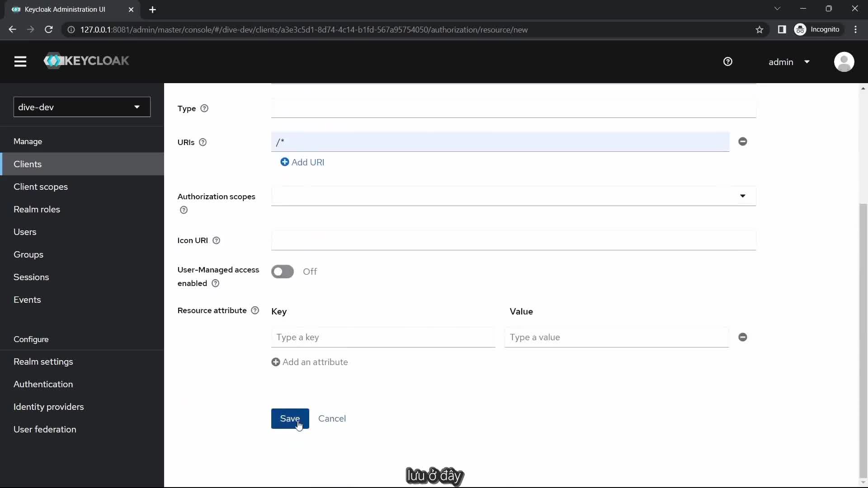Image resolution: width=868 pixels, height=488 pixels.
Task: Open the admin user dropdown
Action: 788,62
